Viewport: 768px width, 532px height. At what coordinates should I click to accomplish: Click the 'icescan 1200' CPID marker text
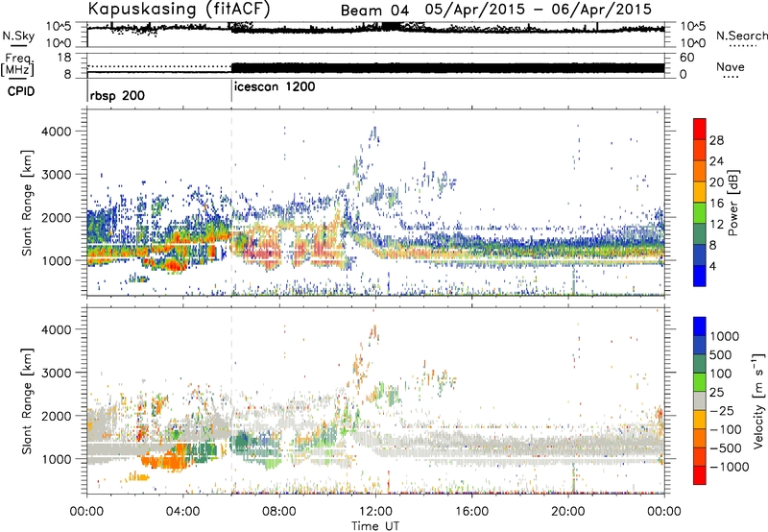coord(275,87)
